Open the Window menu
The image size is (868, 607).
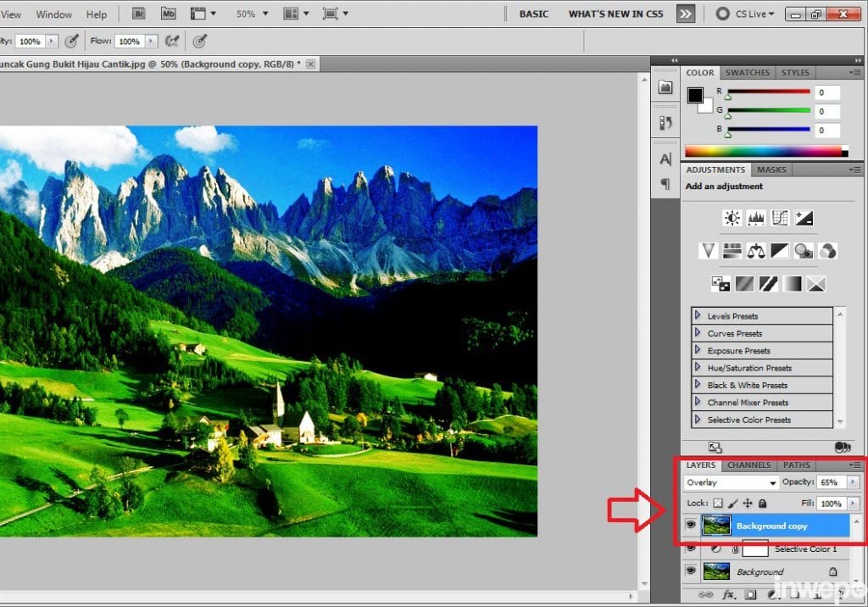[54, 14]
